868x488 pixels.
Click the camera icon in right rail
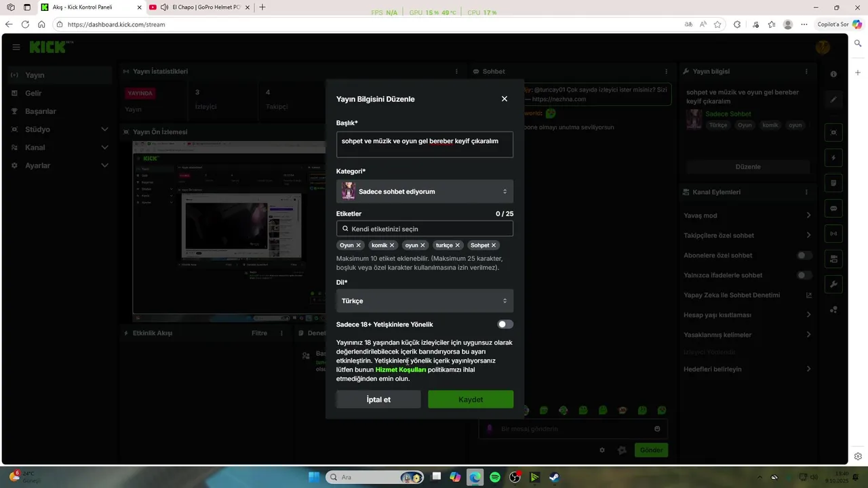[x=833, y=259]
